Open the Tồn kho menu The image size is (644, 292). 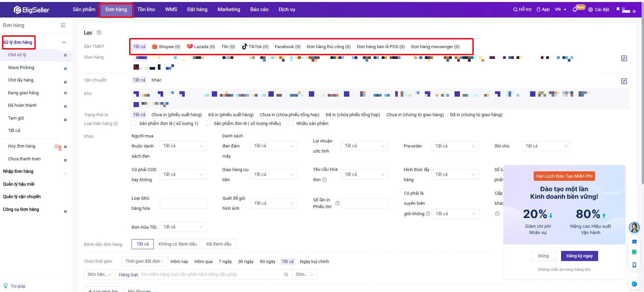(146, 9)
